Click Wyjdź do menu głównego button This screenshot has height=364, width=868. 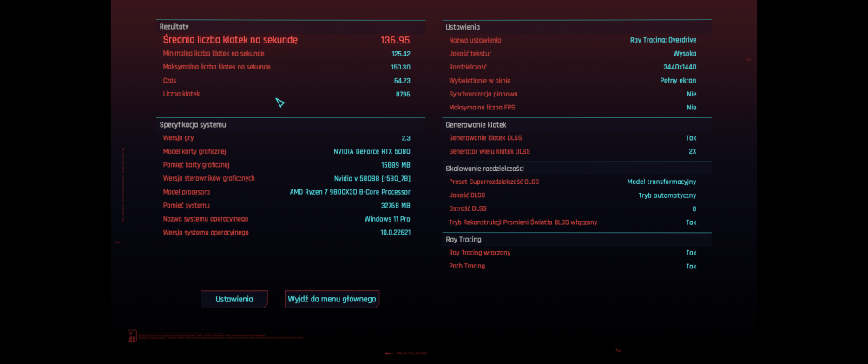point(332,299)
